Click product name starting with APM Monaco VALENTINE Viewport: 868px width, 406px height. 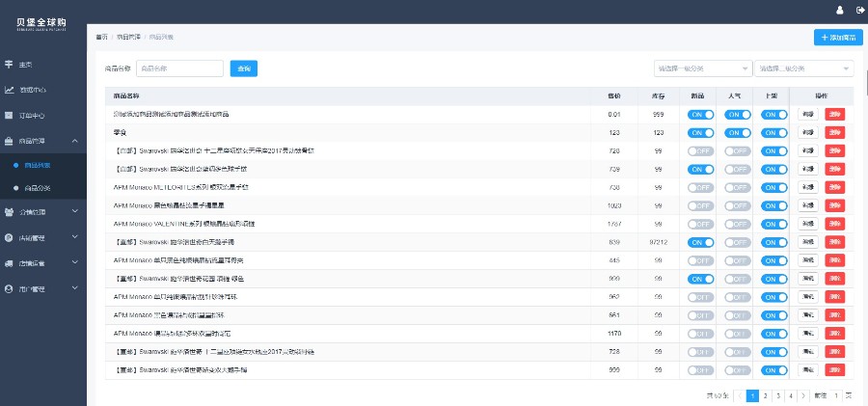point(184,225)
